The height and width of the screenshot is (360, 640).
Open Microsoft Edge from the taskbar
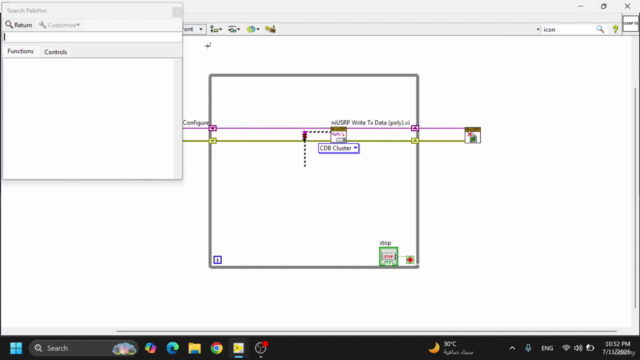[x=173, y=348]
